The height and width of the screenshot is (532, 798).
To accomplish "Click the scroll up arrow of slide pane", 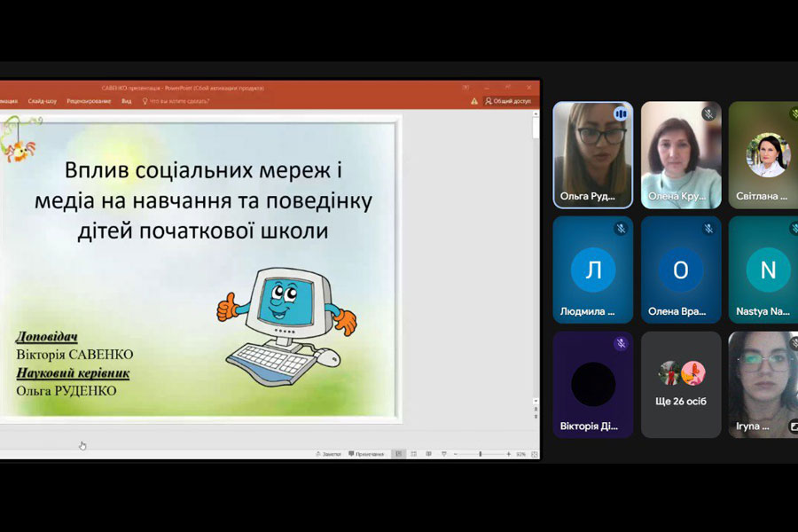I will tap(536, 114).
